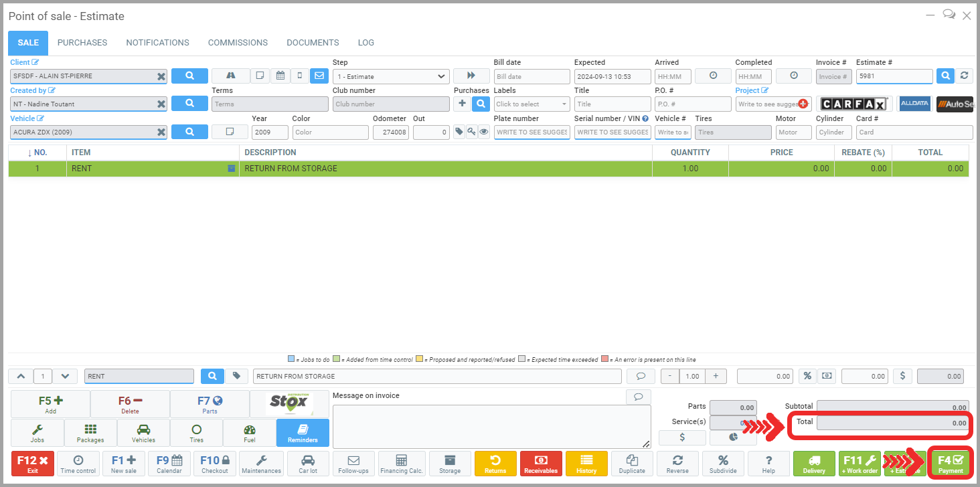Open the Time control clock button
Image resolution: width=980 pixels, height=487 pixels.
[78, 463]
